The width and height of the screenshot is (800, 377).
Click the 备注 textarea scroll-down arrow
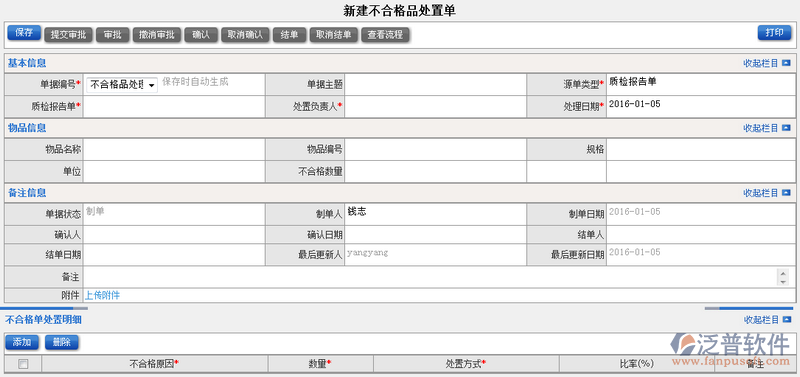pos(783,281)
